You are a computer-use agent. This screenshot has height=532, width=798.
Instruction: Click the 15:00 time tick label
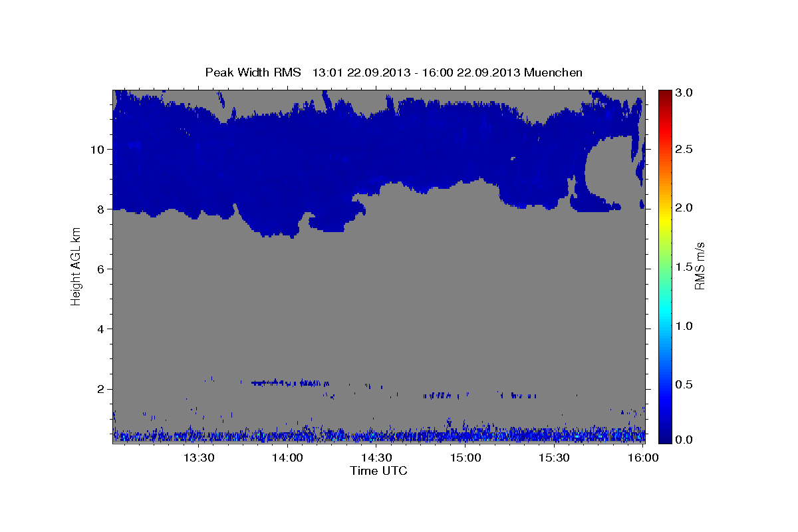[465, 458]
